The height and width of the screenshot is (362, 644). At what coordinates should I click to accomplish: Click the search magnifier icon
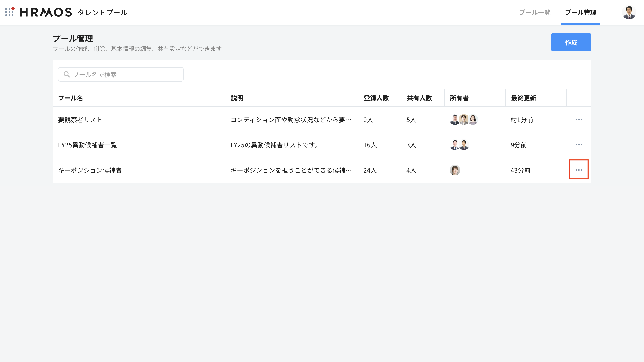click(66, 74)
